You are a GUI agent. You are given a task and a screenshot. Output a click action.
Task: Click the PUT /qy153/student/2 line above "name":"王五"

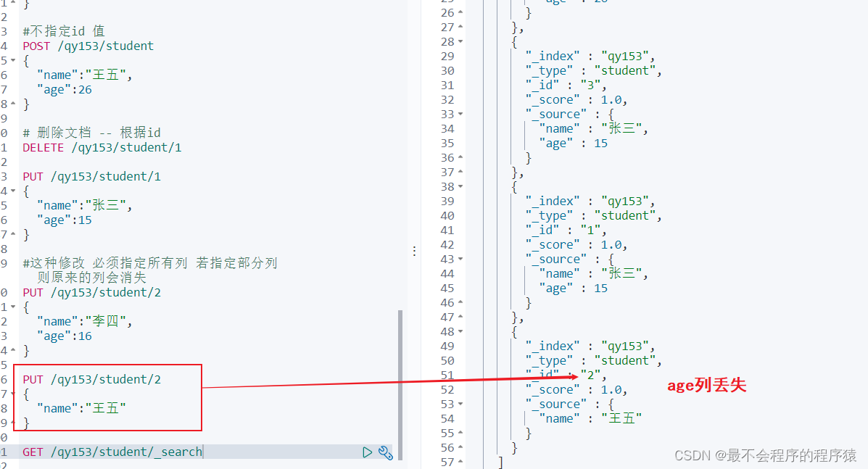[92, 379]
